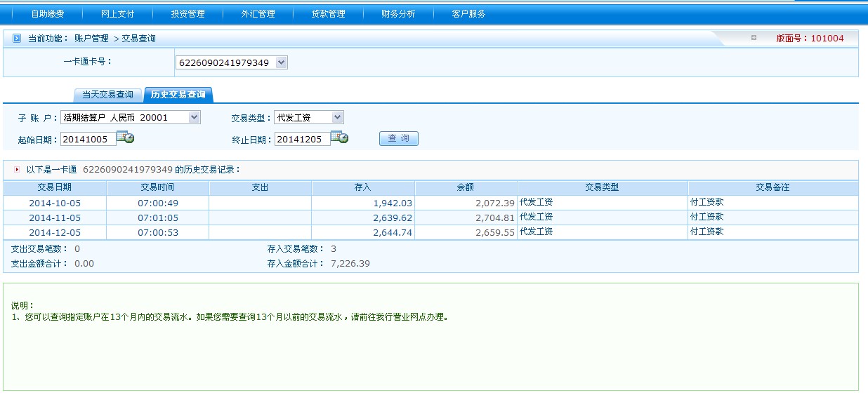
Task: Open the 客户服务 menu
Action: (468, 13)
